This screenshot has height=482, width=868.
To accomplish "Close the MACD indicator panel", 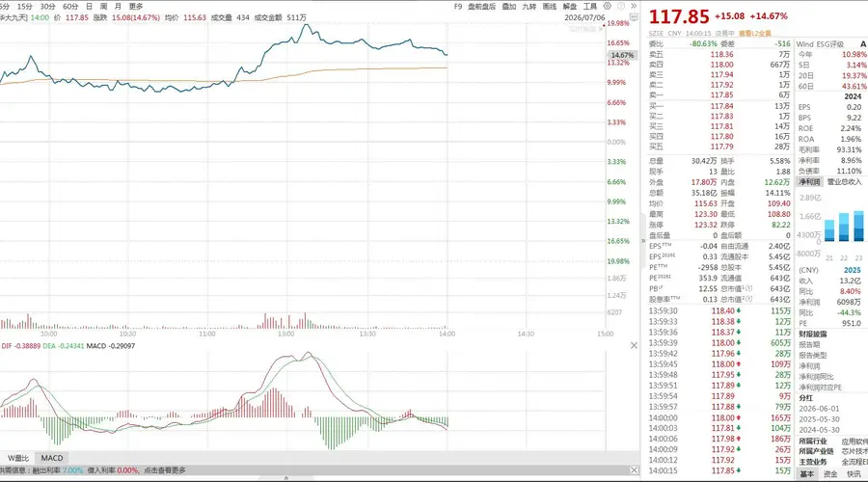I will pos(634,345).
